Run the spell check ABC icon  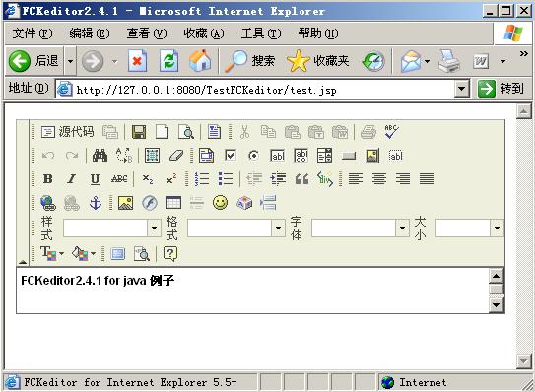[x=391, y=132]
